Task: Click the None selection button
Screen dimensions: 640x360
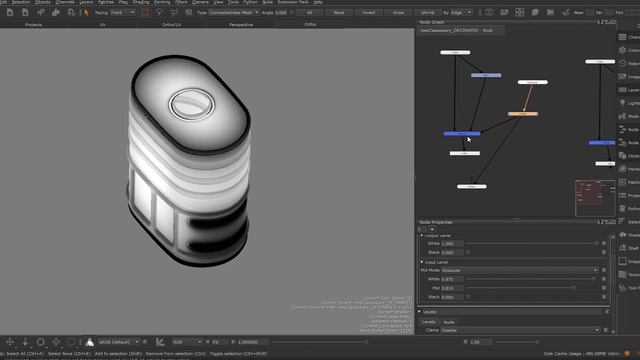Action: [x=339, y=13]
